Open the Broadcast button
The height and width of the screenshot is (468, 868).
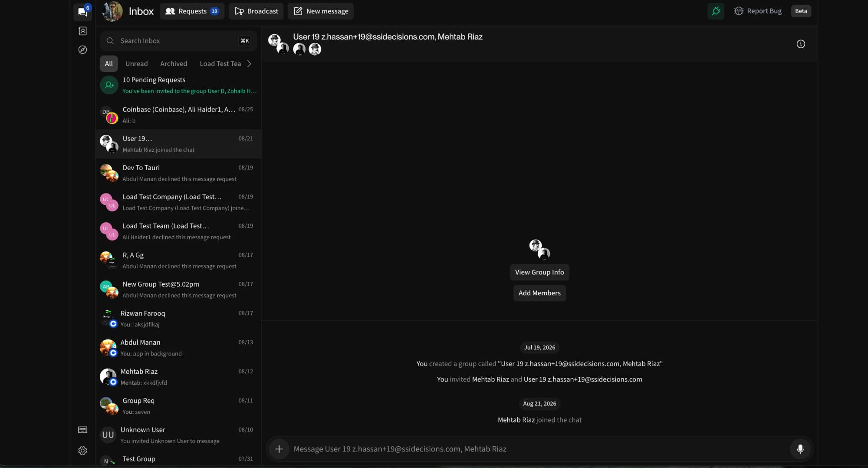coord(256,11)
